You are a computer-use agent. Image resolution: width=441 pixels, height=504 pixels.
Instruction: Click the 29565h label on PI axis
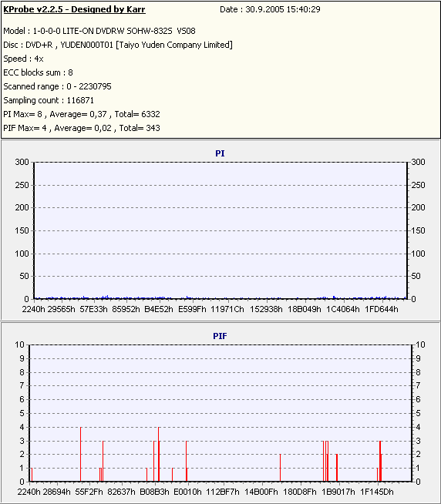(61, 309)
